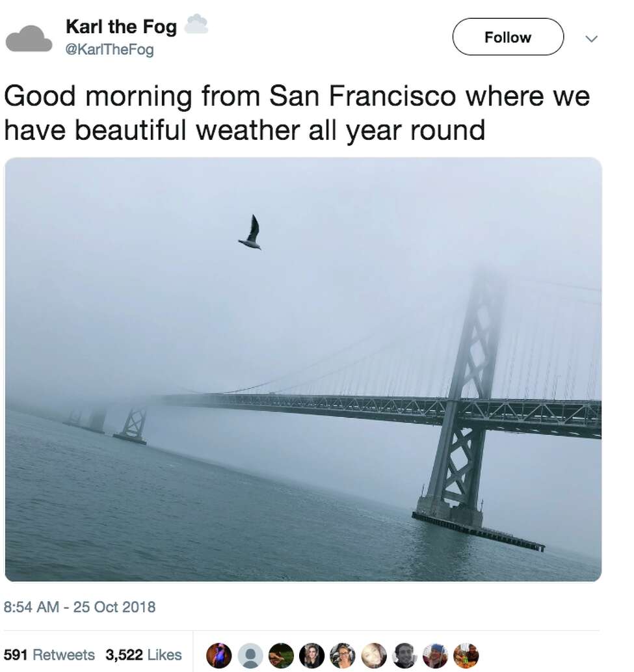634x672 pixels.
Task: Click the cloud emoji beside the display name
Action: tap(196, 25)
